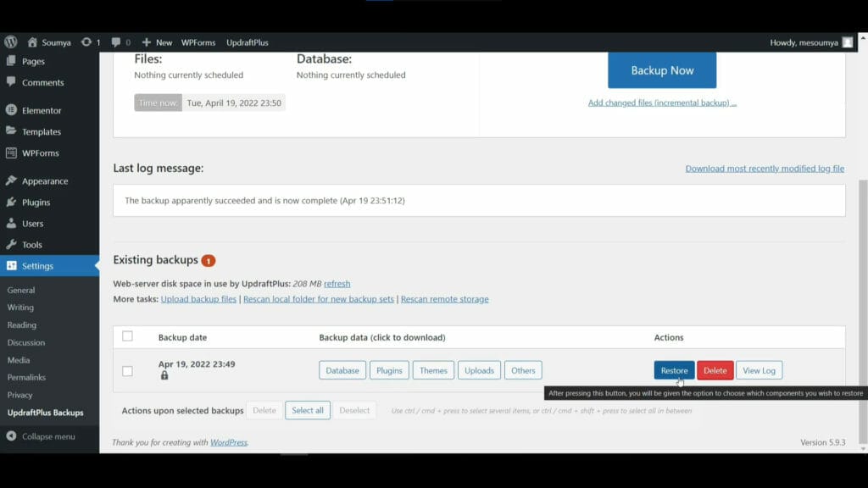Tick the select-all checkbox in backup table header
The image size is (868, 488).
tap(127, 335)
